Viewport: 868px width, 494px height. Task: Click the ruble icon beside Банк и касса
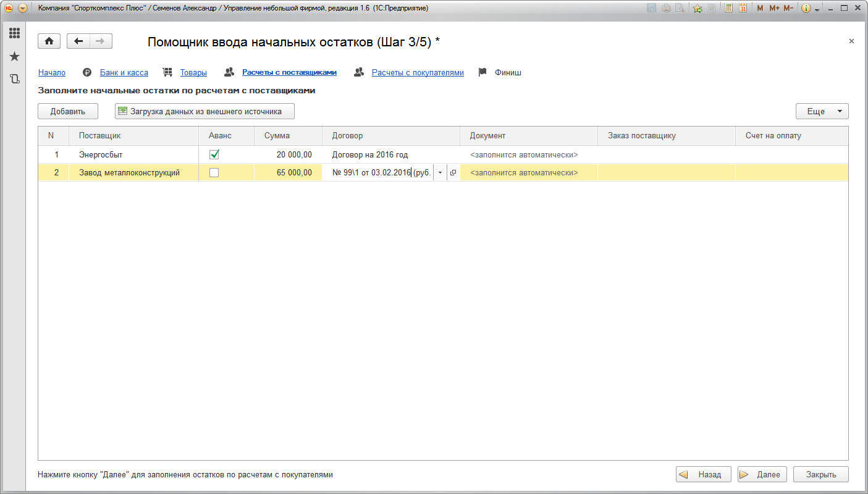(87, 72)
